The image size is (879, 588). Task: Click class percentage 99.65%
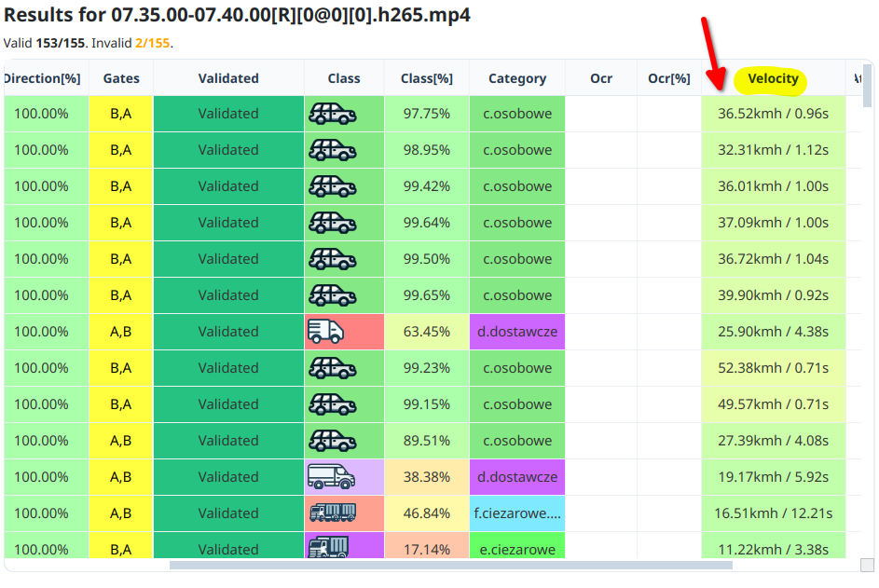[427, 295]
